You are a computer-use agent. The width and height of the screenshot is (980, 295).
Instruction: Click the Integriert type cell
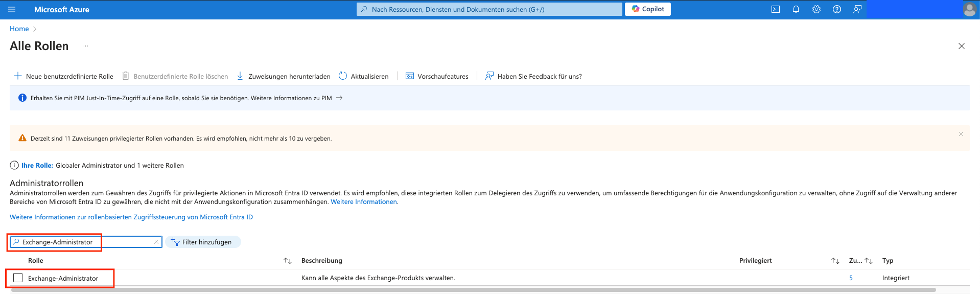pos(896,278)
